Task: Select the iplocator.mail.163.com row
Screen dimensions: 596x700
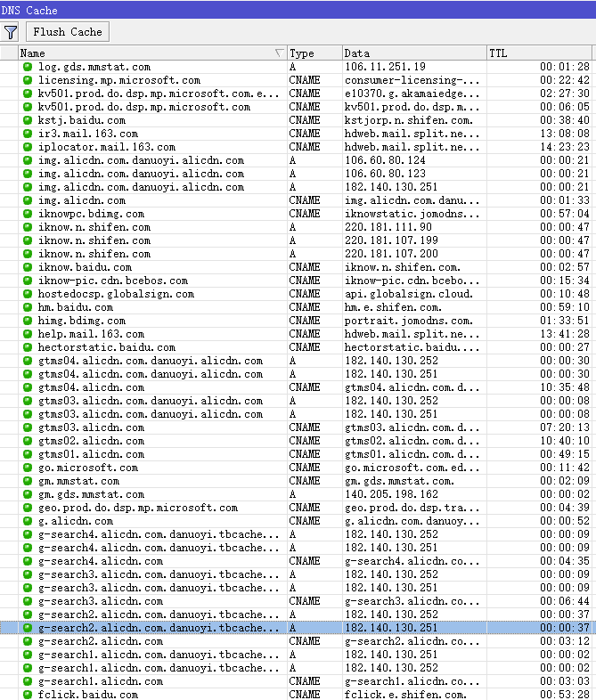Action: coord(106,147)
